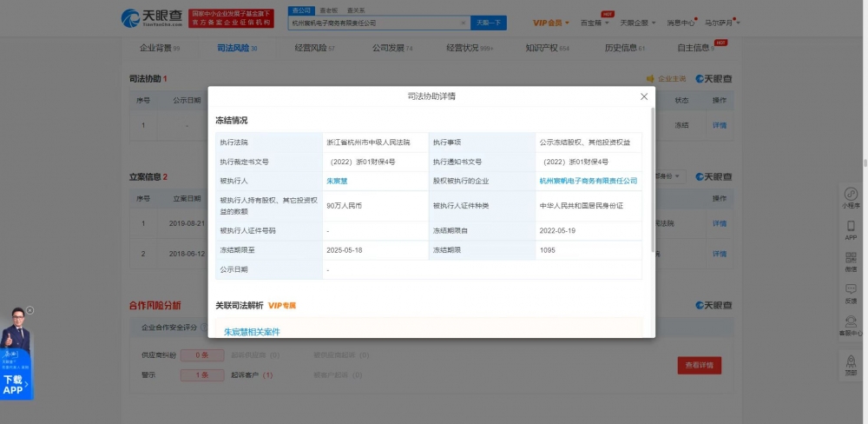
Task: Click the 企业主说 speaker icon
Action: (x=651, y=79)
